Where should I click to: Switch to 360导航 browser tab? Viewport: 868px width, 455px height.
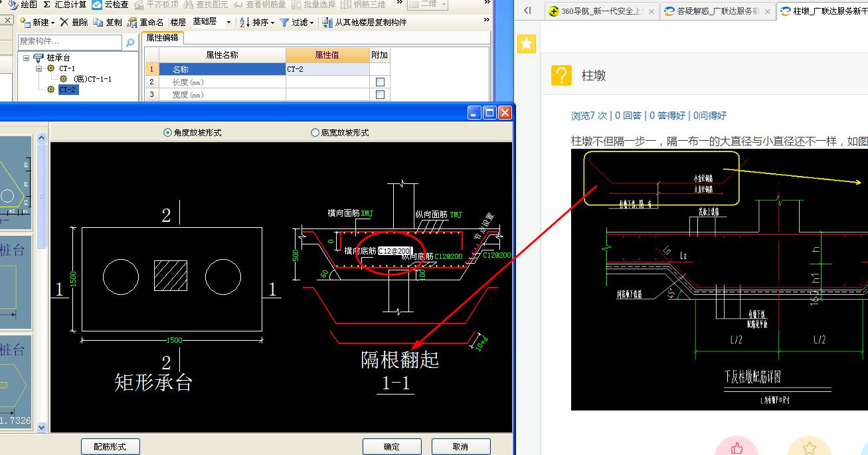click(601, 11)
